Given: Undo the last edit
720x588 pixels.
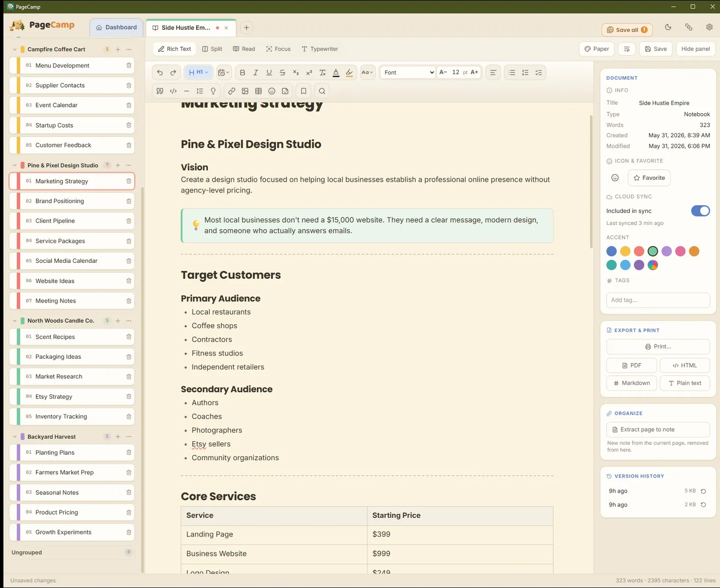Looking at the screenshot, I should 160,72.
